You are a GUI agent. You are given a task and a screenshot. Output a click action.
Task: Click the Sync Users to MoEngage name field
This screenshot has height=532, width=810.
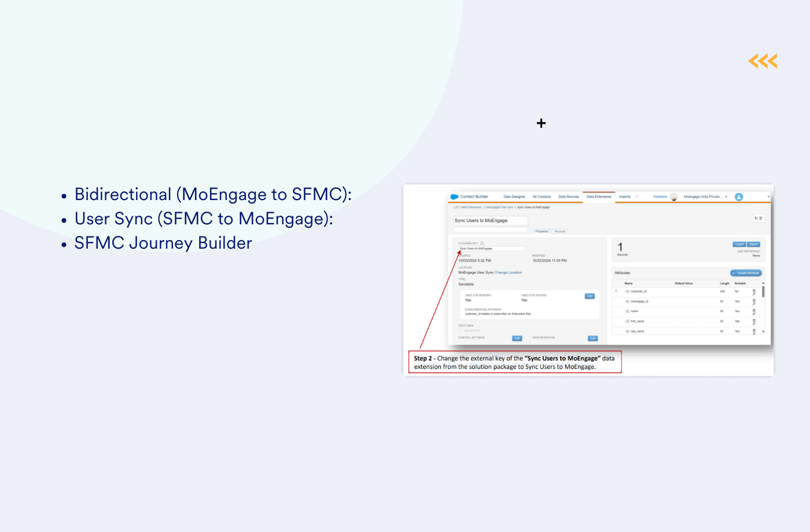490,220
